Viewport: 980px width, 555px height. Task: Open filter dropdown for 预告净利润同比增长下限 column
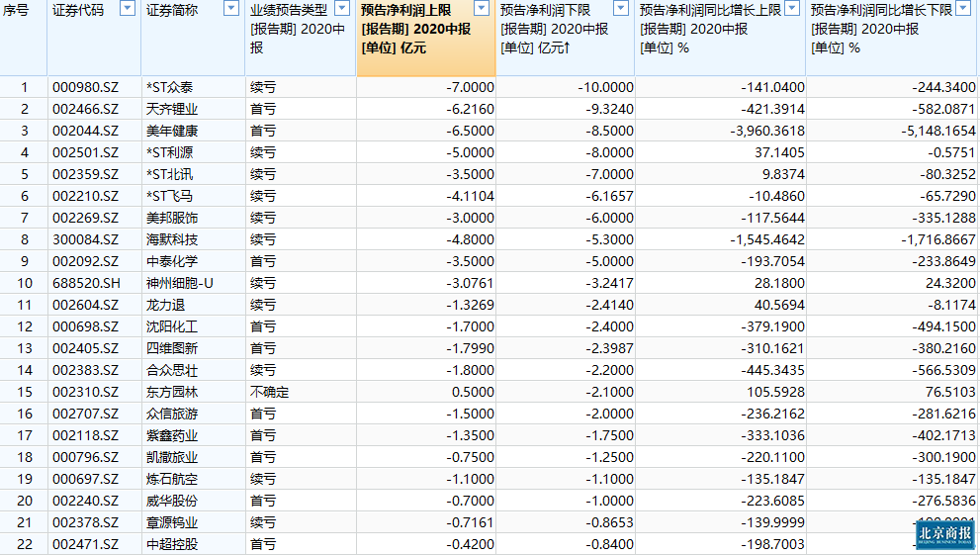point(963,8)
